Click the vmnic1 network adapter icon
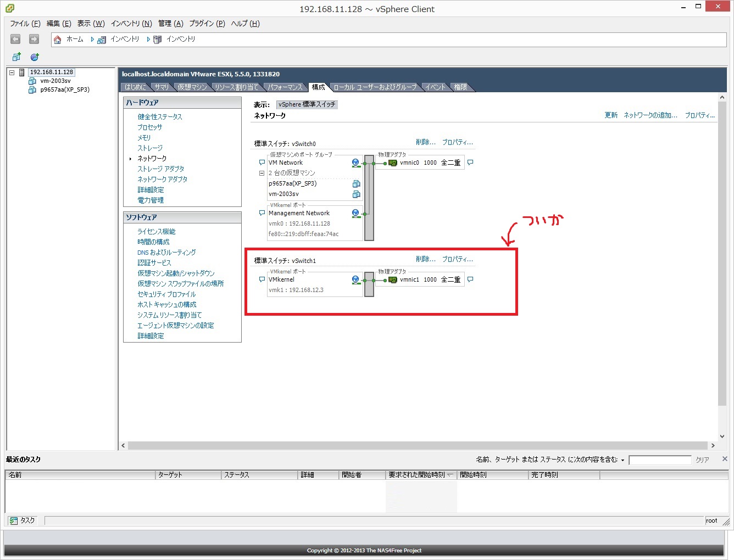734x560 pixels. (393, 280)
